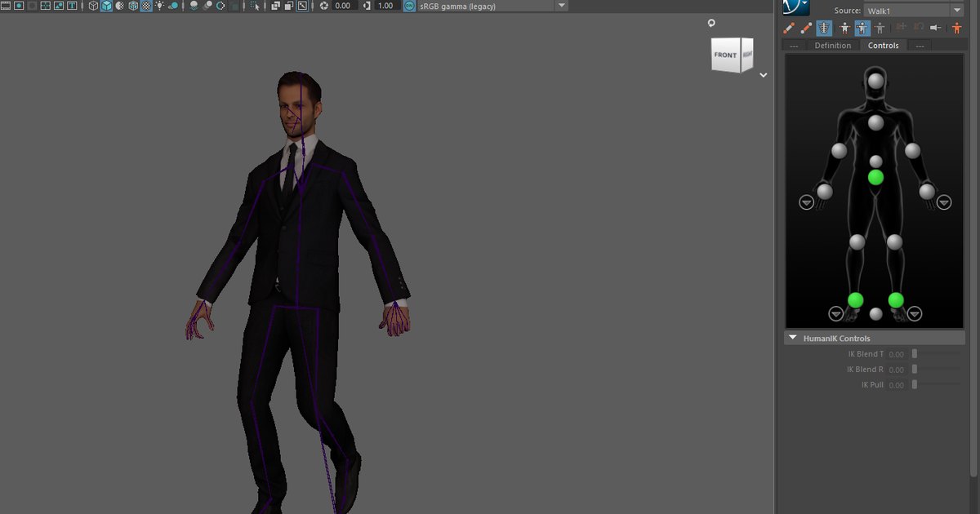
Task: Click the gamma contrast icon
Action: (x=365, y=6)
